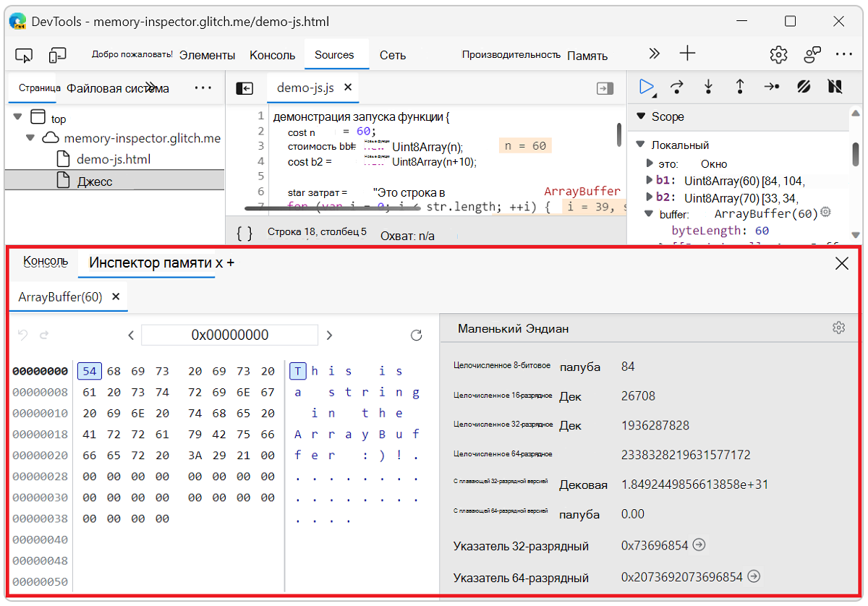Toggle the navigator sidebar icon
Screen dimensions: 868x606
(244, 88)
